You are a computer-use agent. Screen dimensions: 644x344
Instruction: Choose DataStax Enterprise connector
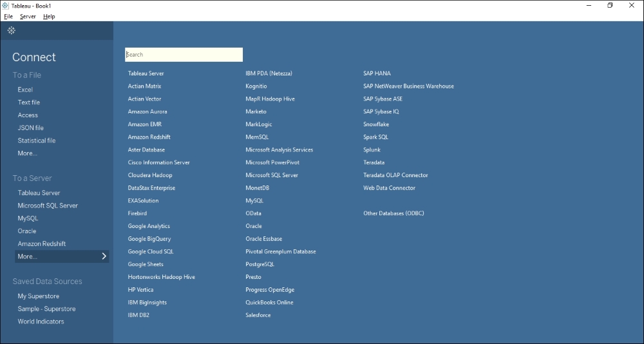point(151,188)
